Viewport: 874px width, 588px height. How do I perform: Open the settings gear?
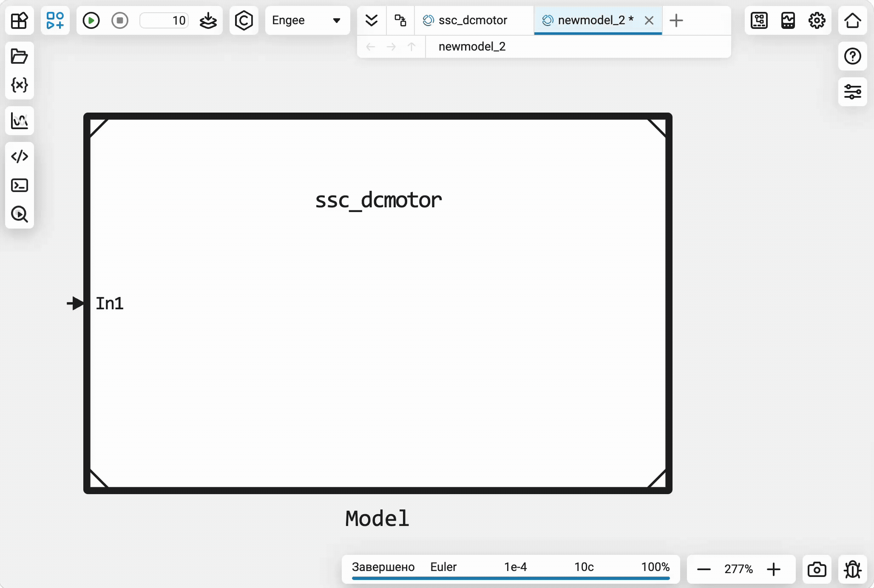point(817,20)
